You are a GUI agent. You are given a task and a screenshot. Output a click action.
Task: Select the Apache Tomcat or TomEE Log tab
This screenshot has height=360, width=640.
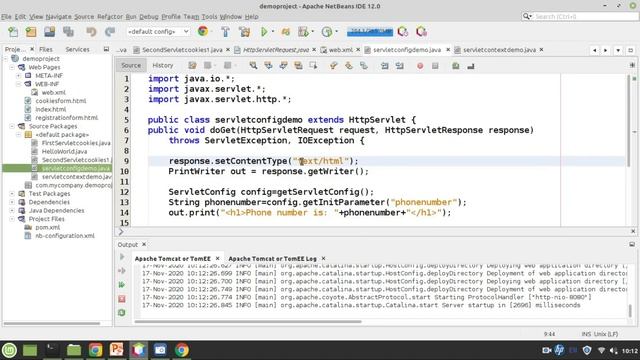[272, 259]
